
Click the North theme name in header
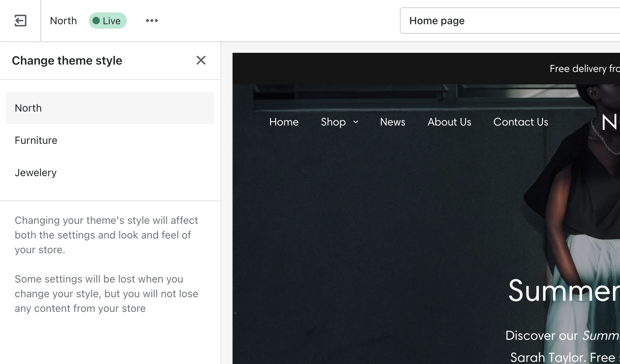pyautogui.click(x=63, y=21)
